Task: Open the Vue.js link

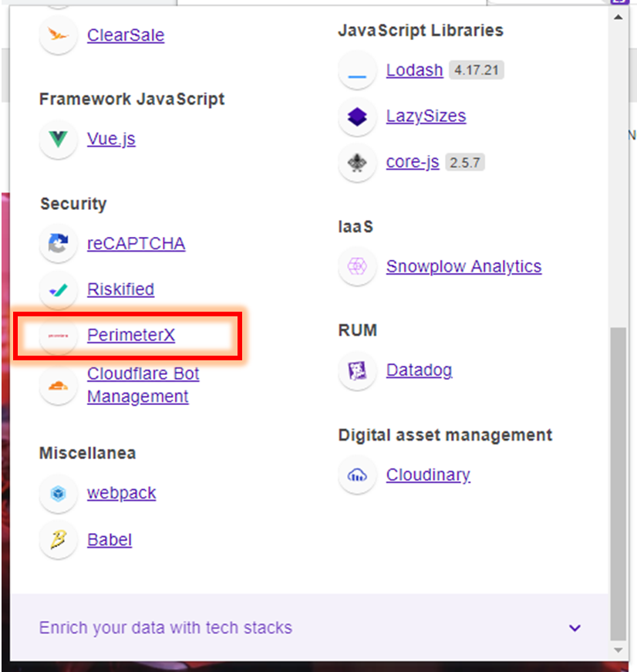Action: pyautogui.click(x=111, y=139)
